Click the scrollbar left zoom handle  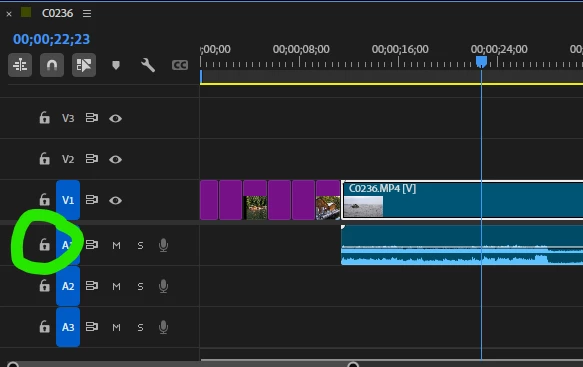(x=13, y=364)
